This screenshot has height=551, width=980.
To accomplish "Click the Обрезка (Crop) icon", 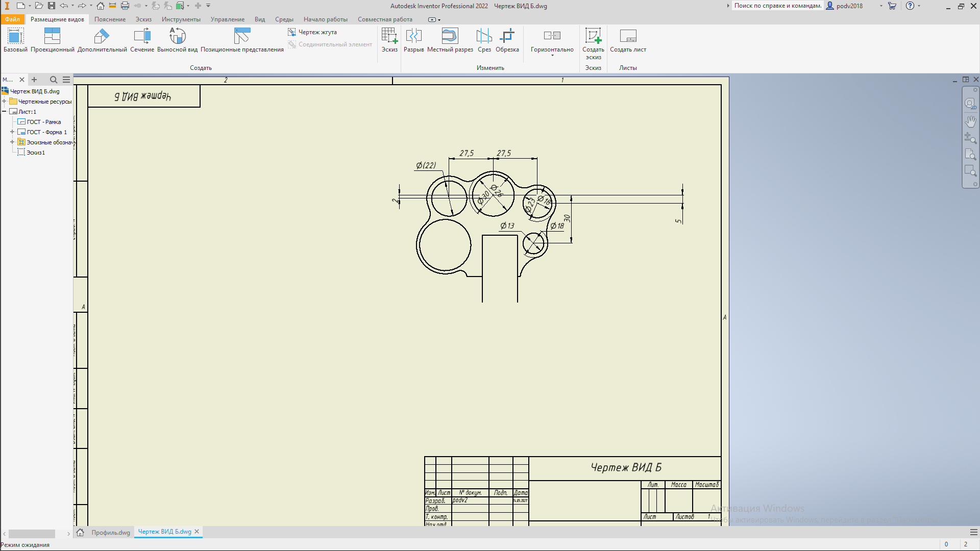I will [507, 37].
